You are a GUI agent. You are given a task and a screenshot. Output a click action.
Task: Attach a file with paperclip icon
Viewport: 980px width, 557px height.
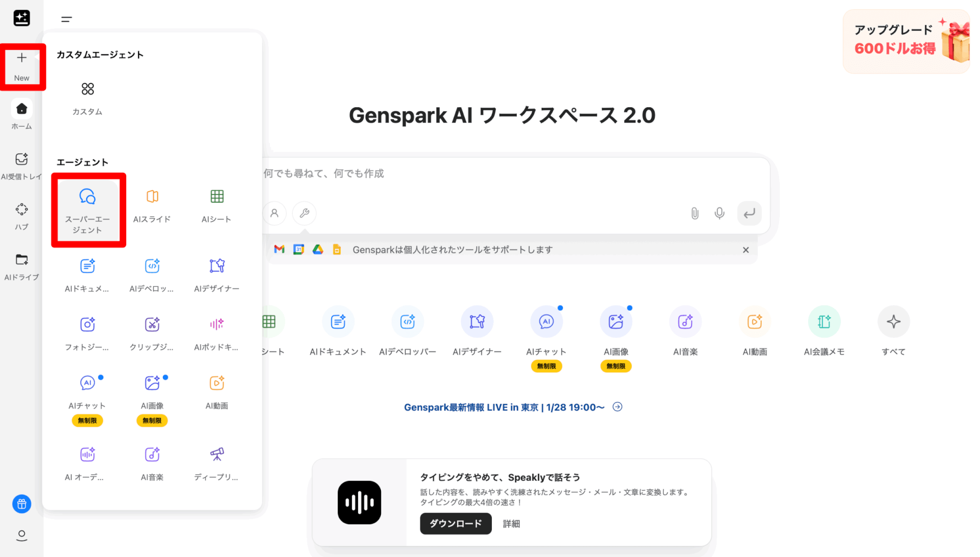pos(695,213)
